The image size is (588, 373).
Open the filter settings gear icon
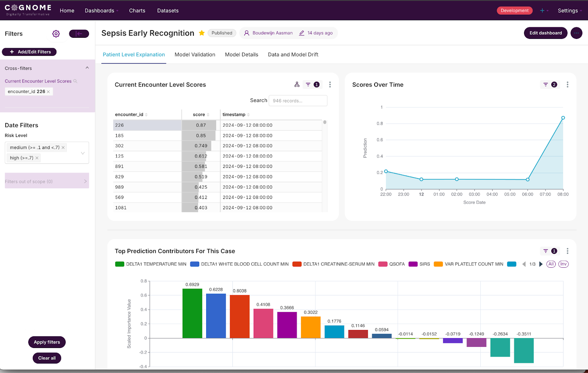pyautogui.click(x=56, y=34)
